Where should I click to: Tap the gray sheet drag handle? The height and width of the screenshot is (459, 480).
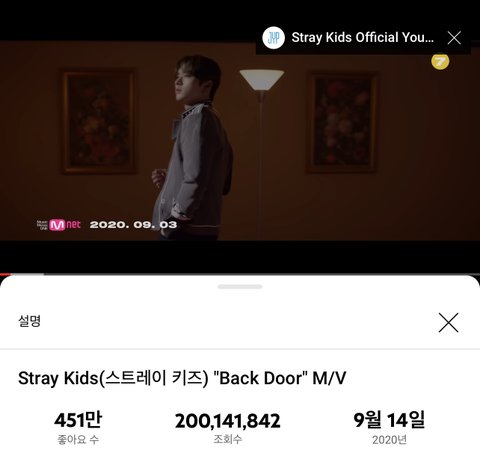coord(240,286)
